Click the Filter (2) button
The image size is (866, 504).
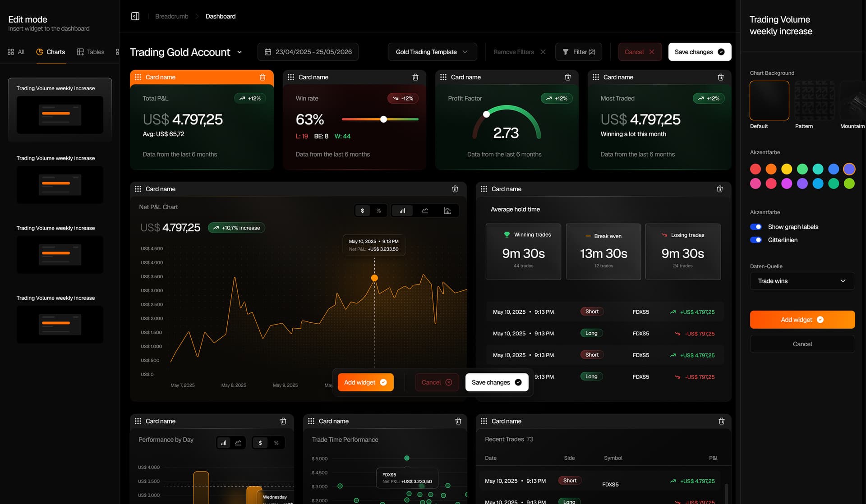coord(579,52)
